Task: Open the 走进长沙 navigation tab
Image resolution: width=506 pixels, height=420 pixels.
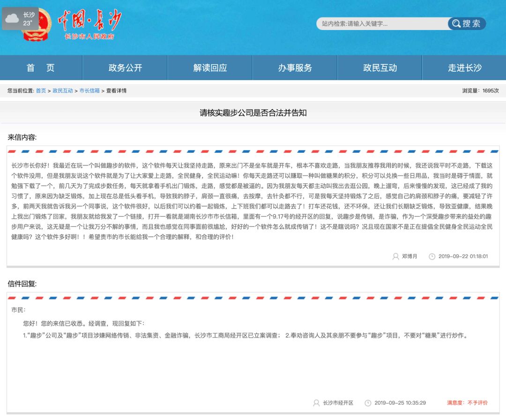Action: (464, 67)
